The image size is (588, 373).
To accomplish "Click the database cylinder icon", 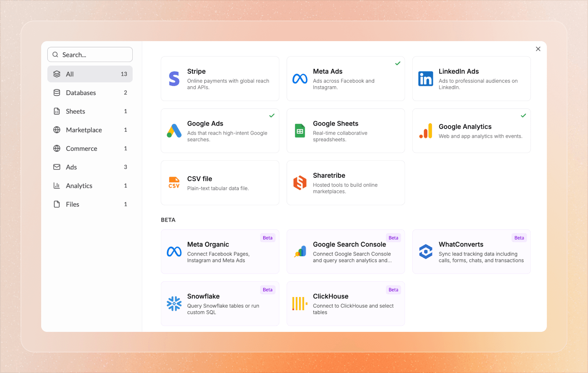I will click(57, 93).
